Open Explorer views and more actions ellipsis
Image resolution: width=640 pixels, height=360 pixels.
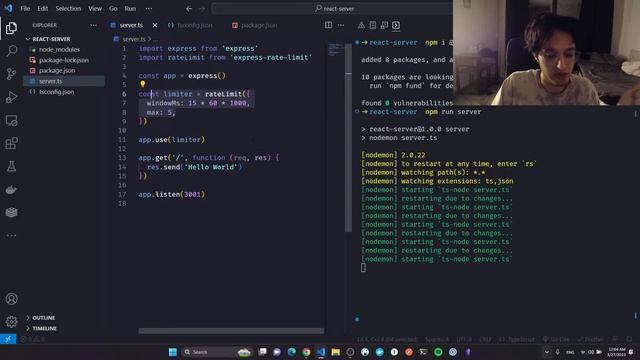93,25
